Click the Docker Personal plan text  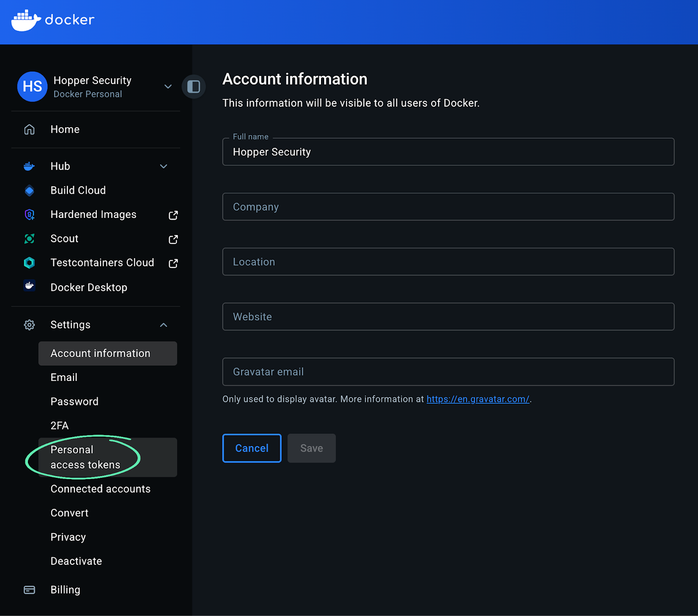point(88,94)
